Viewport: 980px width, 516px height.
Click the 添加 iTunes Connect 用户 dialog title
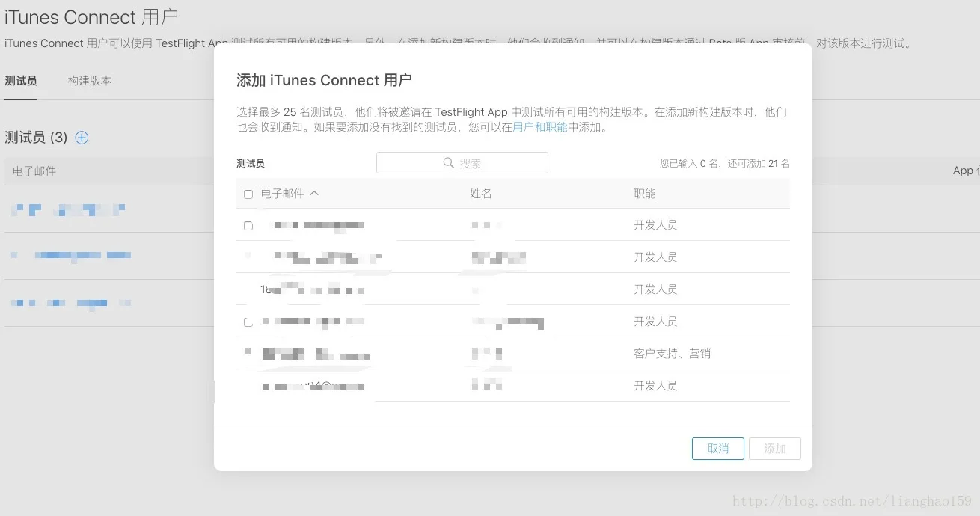point(324,80)
